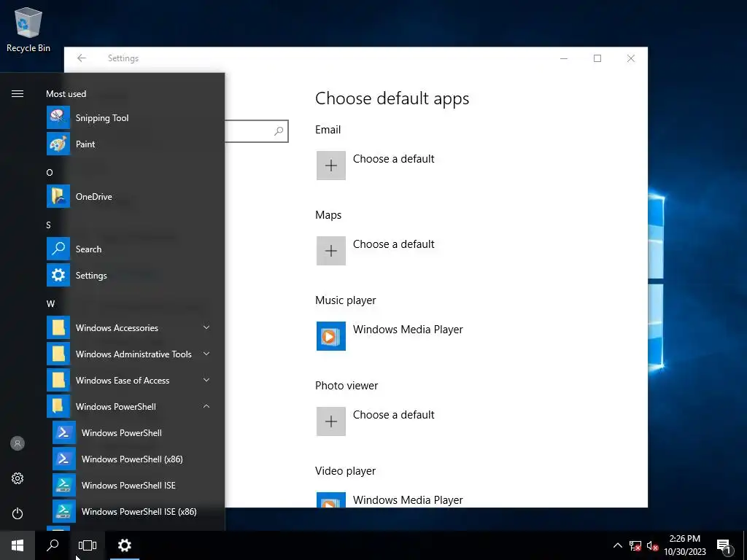Choose a default Maps app
747x560 pixels.
pos(376,251)
